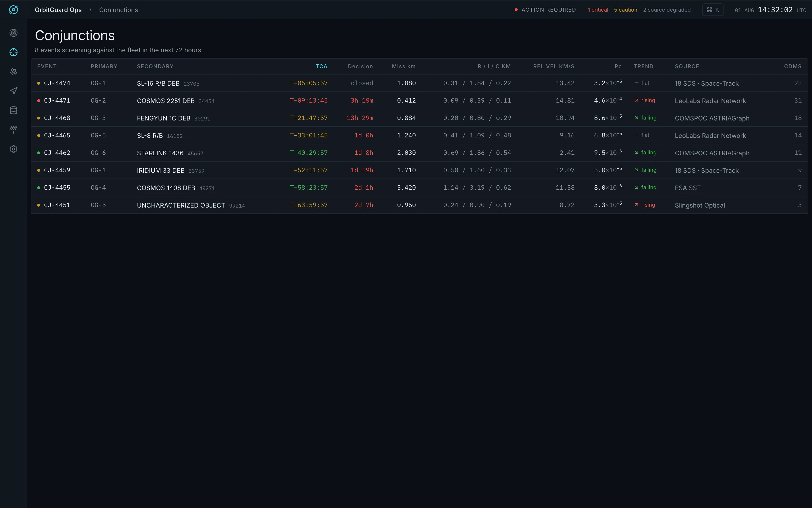Open event CJ-4459

(x=57, y=170)
